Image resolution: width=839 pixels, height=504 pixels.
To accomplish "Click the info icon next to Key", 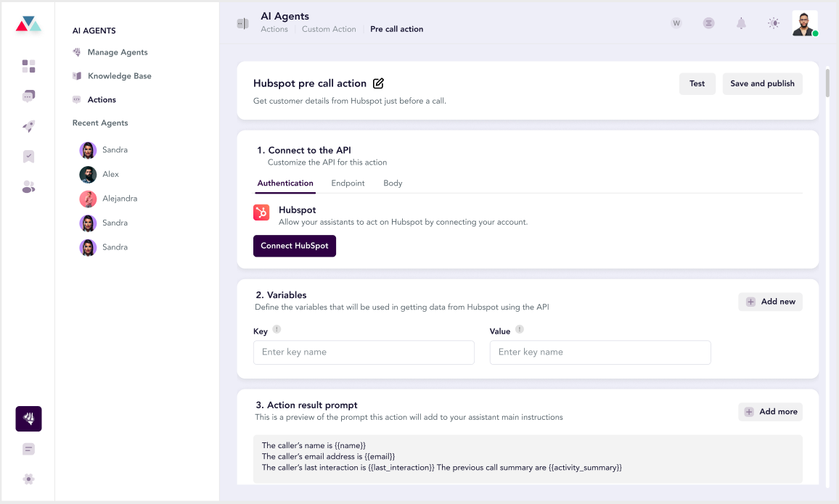I will (x=277, y=330).
